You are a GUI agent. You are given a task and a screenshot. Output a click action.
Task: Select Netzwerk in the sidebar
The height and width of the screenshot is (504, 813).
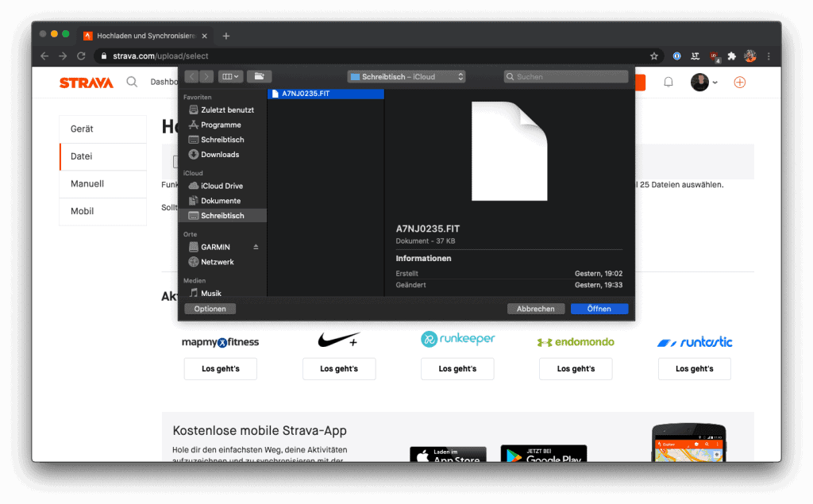pyautogui.click(x=222, y=262)
